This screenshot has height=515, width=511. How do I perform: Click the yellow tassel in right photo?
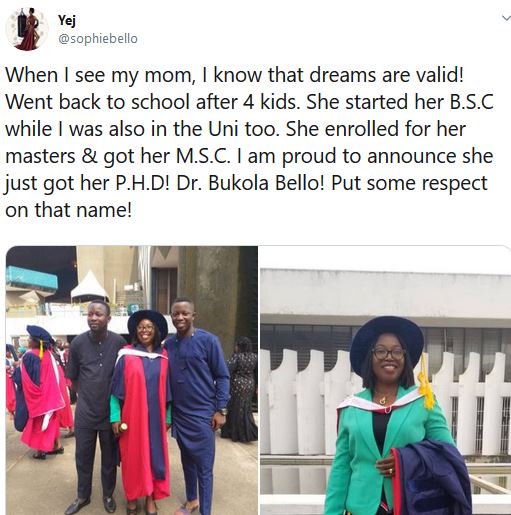pos(426,382)
